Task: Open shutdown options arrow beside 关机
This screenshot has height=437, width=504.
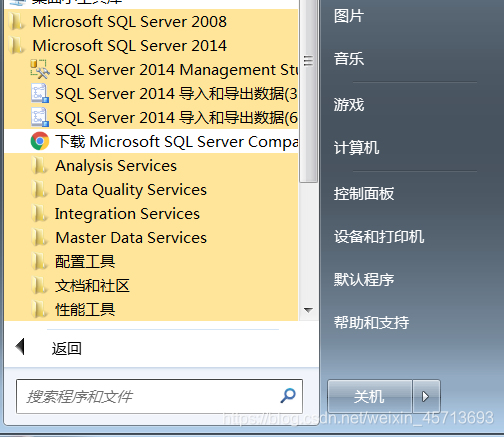Action: click(426, 396)
